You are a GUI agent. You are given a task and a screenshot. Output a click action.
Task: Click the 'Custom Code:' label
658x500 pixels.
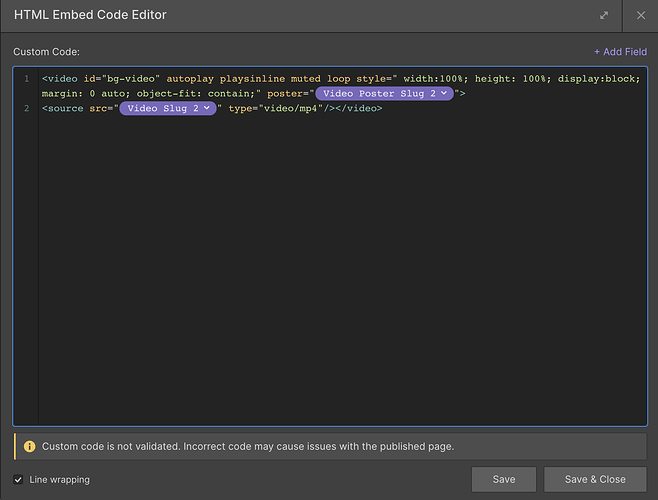tap(46, 52)
